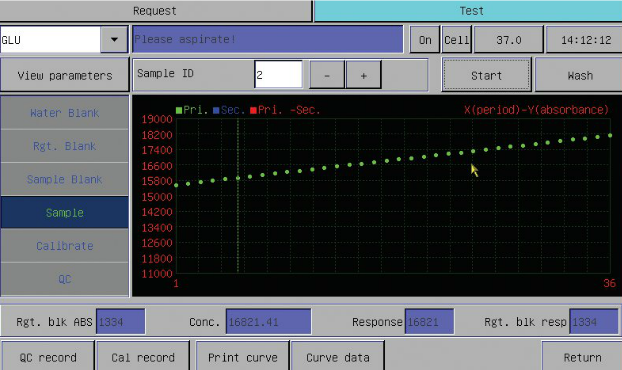622x370 pixels.
Task: Open the QC record
Action: click(x=48, y=357)
